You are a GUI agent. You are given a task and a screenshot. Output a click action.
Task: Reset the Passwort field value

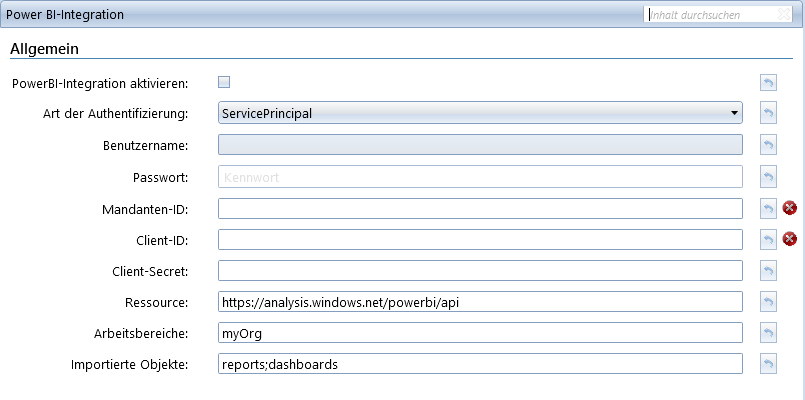coord(768,177)
